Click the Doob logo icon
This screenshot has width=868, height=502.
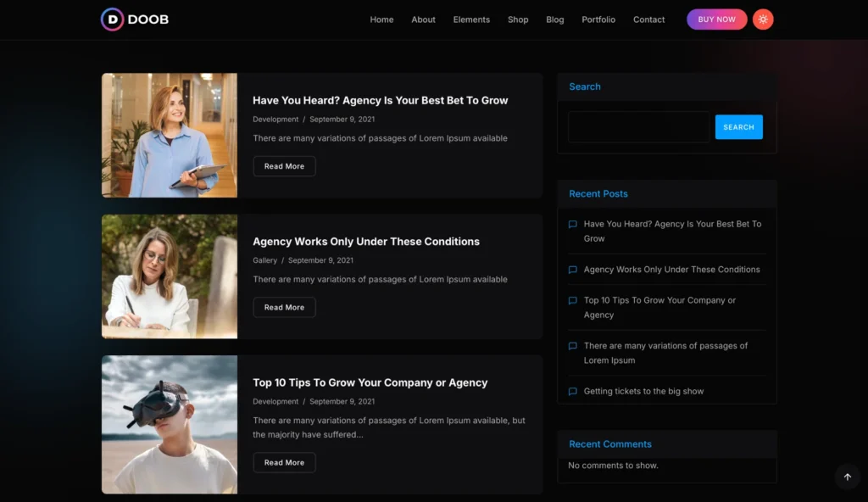(x=112, y=20)
